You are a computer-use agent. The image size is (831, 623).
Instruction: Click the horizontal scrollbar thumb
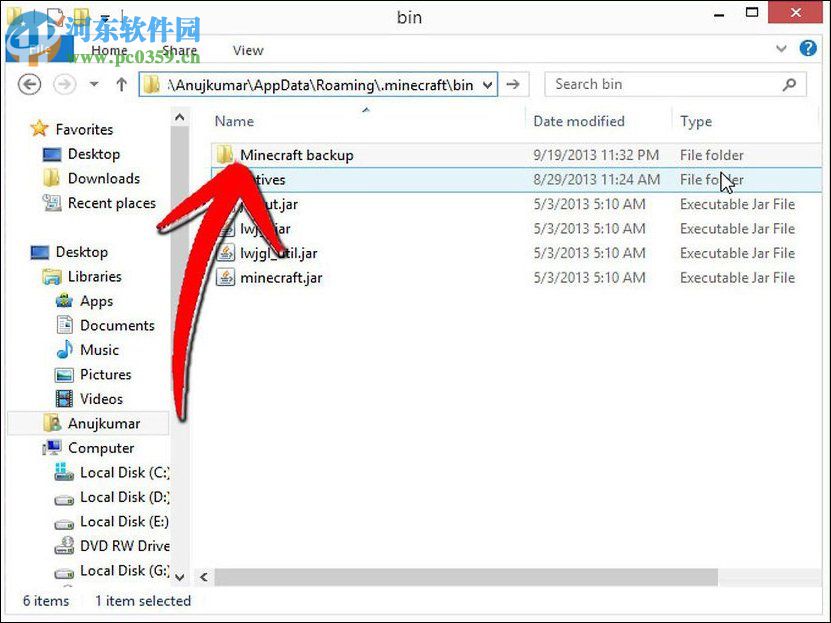coord(466,577)
